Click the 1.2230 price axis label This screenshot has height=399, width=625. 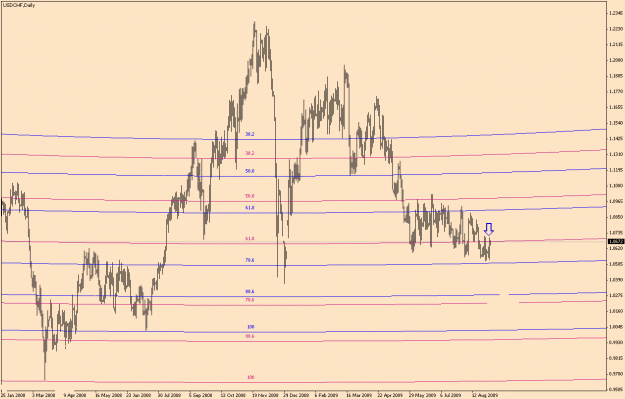pyautogui.click(x=616, y=29)
